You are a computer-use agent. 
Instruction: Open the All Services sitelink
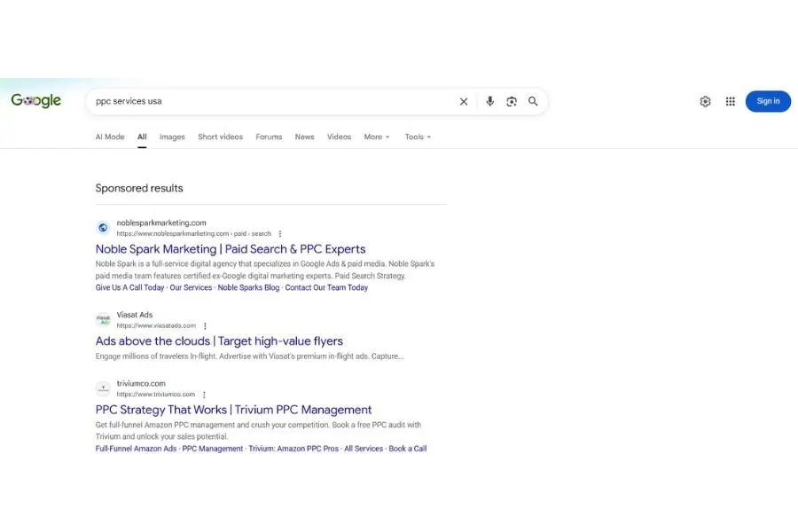pos(364,449)
